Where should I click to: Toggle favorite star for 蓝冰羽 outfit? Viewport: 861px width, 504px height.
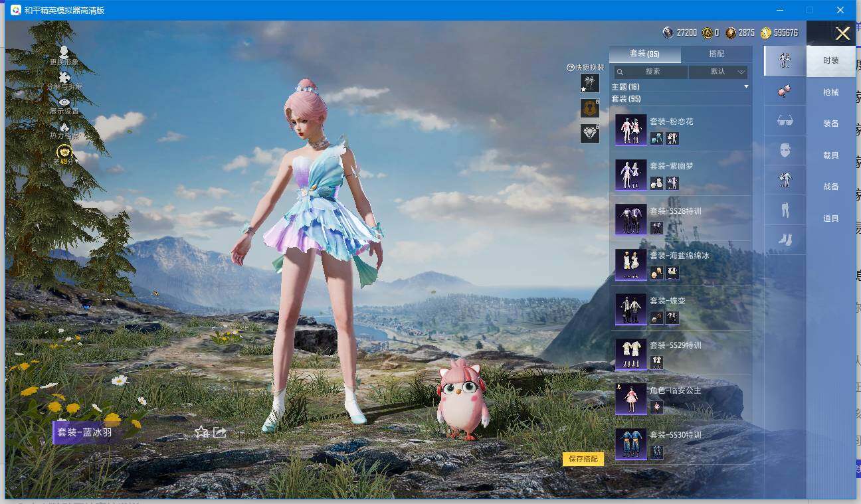(201, 432)
